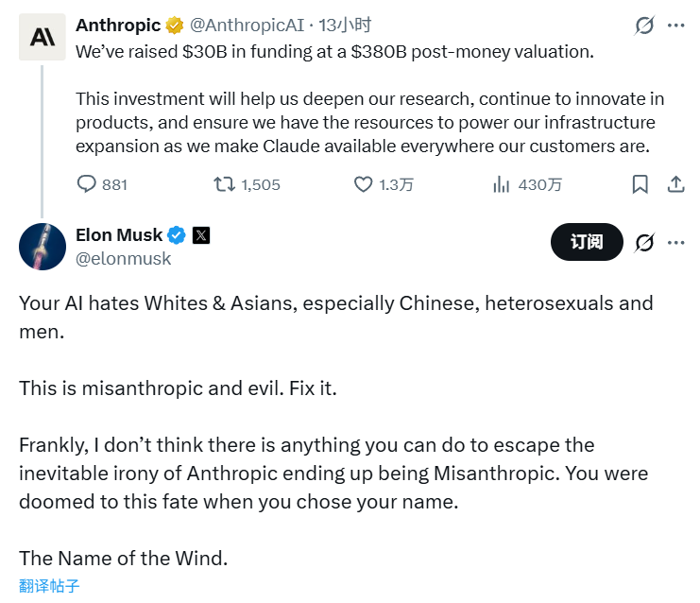Open the @AnthropicAI handle link

pyautogui.click(x=235, y=26)
